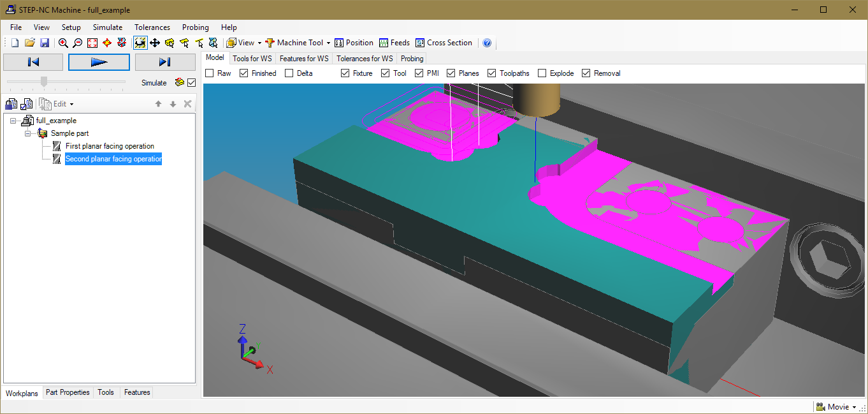The width and height of the screenshot is (868, 414).
Task: Open the File menu
Action: click(16, 27)
